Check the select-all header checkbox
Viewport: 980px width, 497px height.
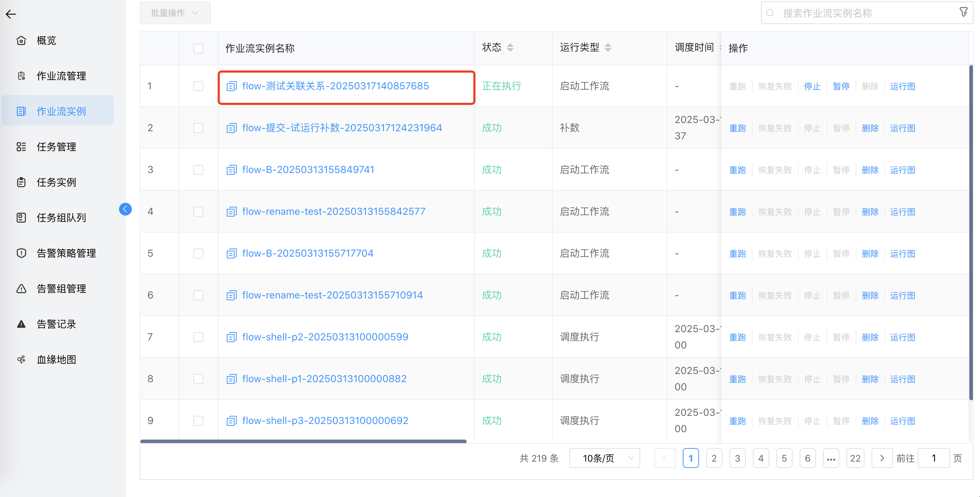198,48
